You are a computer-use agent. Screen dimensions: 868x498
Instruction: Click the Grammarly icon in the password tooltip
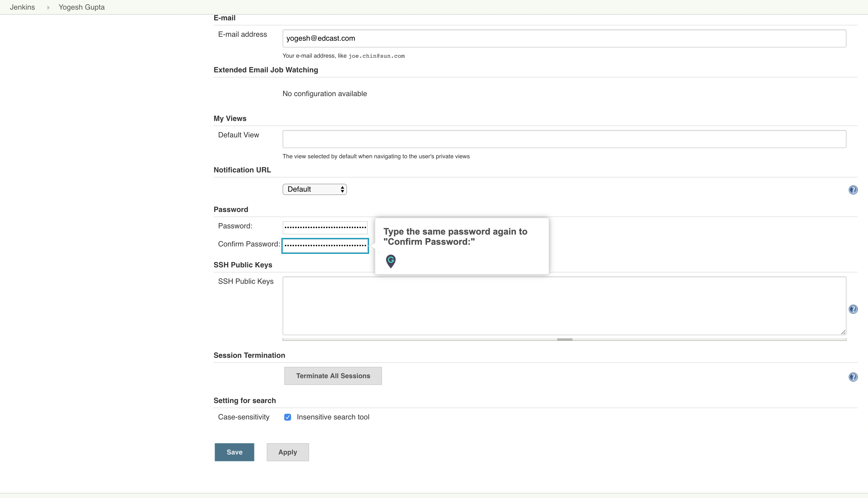[390, 261]
